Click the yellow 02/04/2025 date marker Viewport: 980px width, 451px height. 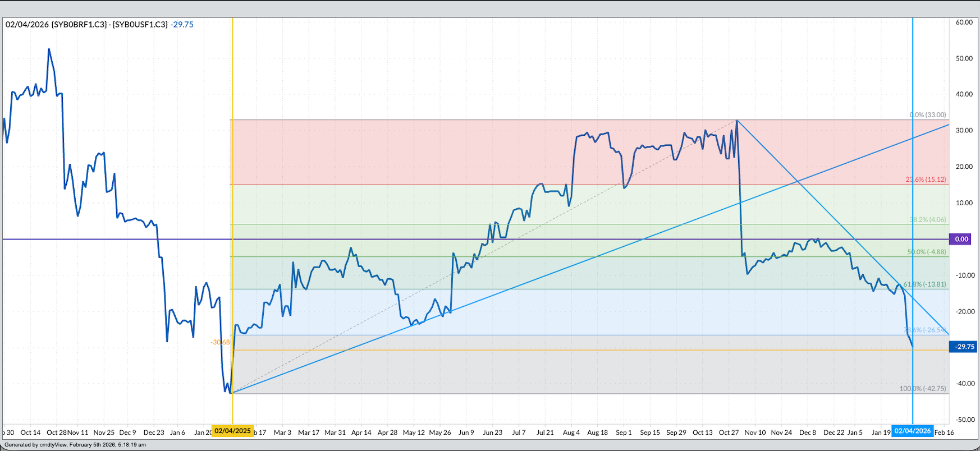232,431
